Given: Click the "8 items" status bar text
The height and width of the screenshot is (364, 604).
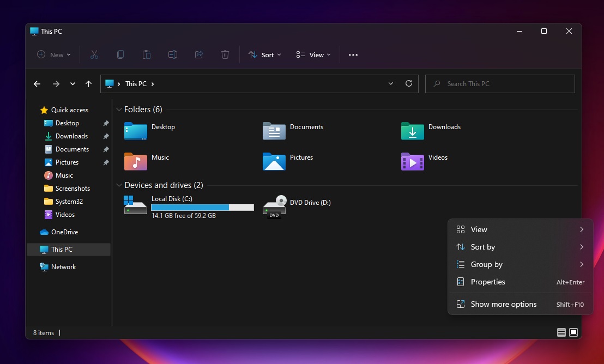Looking at the screenshot, I should (x=44, y=333).
